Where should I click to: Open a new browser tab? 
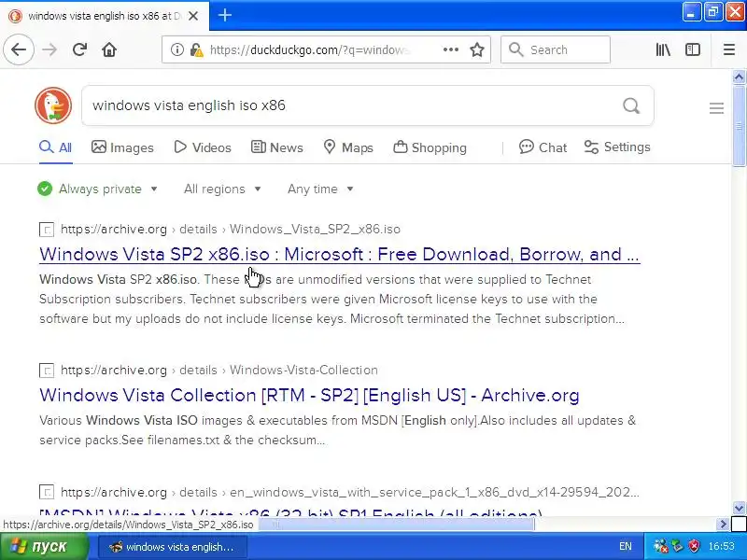click(x=225, y=15)
